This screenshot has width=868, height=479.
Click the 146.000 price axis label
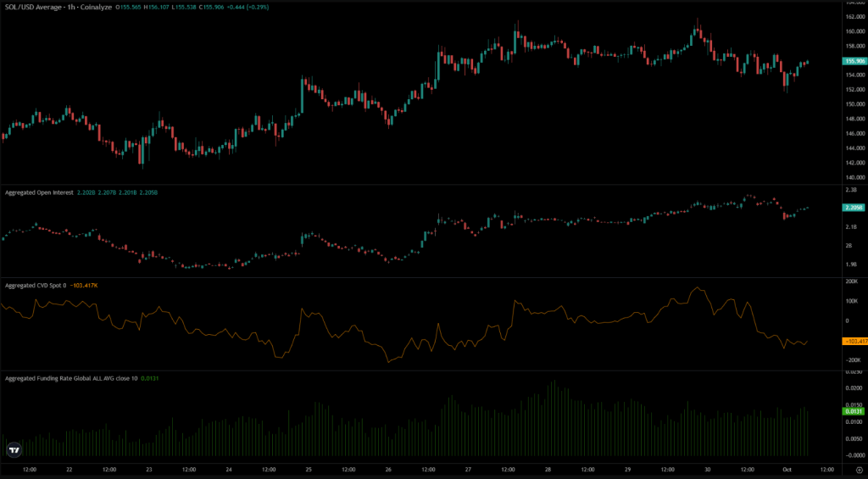[x=854, y=133]
